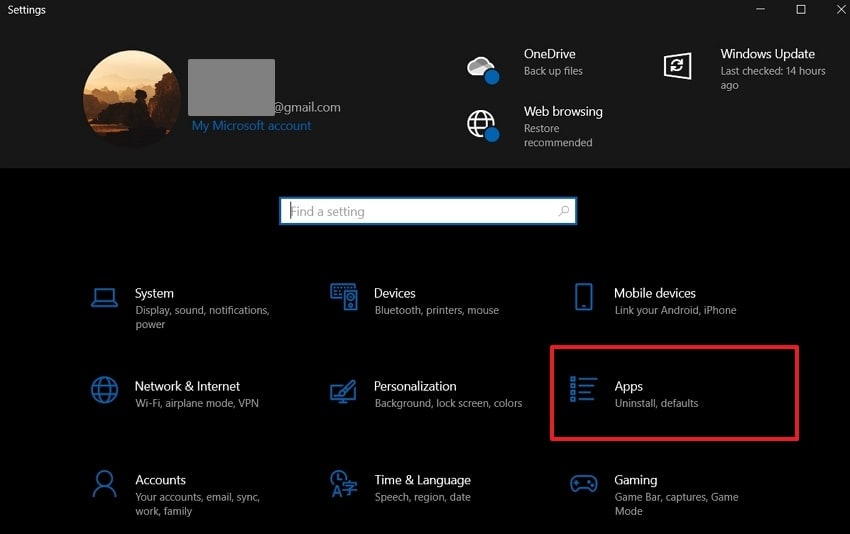Click the user profile picture

coord(132,98)
